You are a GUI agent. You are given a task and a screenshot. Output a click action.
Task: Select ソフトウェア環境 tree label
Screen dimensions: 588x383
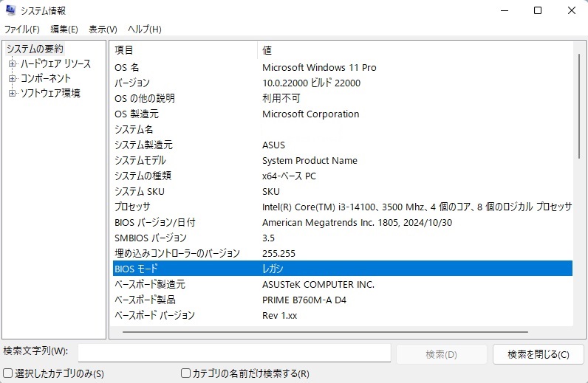tap(50, 93)
